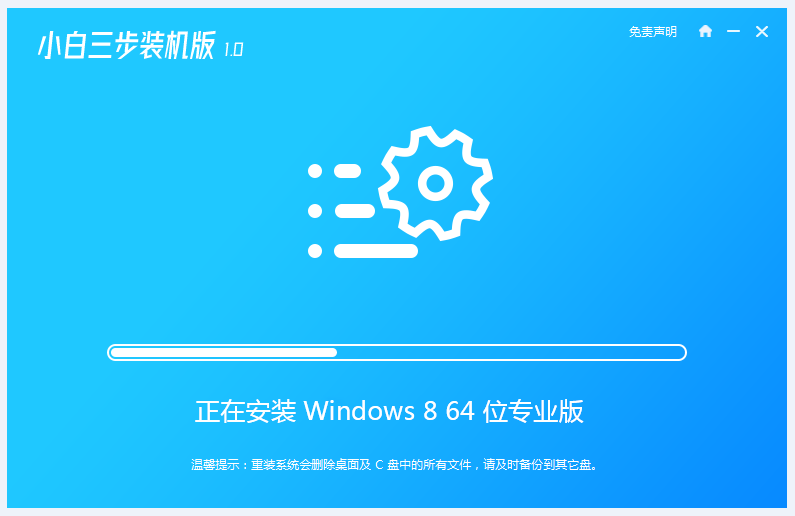Click the 小白三步装机版 app title

(126, 46)
